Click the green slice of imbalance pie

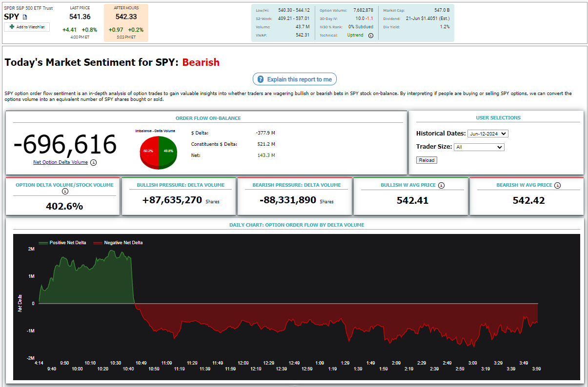tap(167, 152)
